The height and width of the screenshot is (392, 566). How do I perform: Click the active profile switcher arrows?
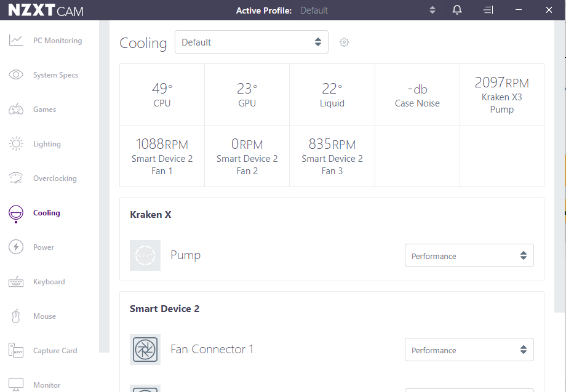(x=432, y=10)
